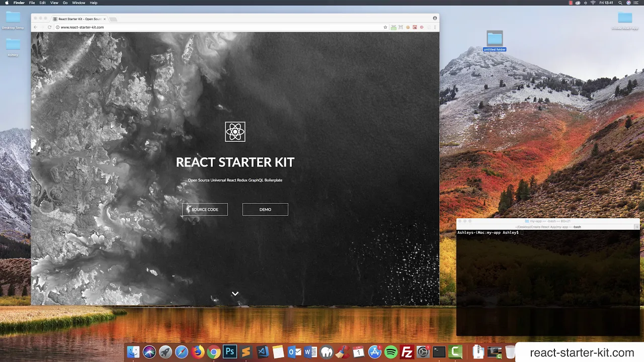Click the site info icon in address bar
This screenshot has width=644, height=362.
[x=58, y=27]
